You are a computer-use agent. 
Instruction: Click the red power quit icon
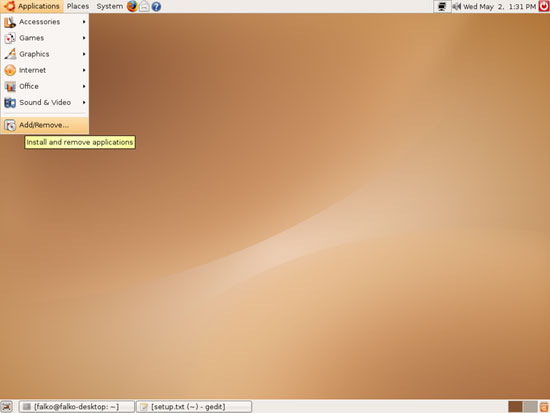[x=544, y=6]
